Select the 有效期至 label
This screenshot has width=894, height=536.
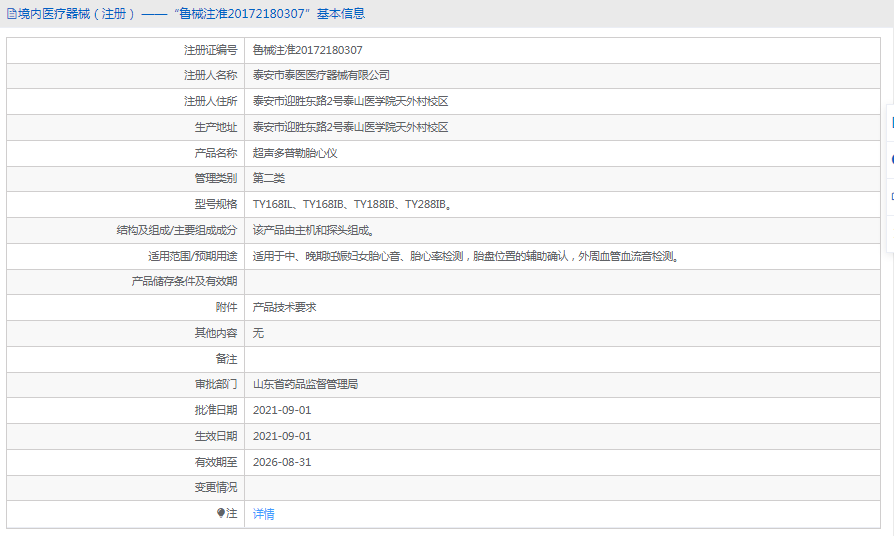[x=216, y=462]
